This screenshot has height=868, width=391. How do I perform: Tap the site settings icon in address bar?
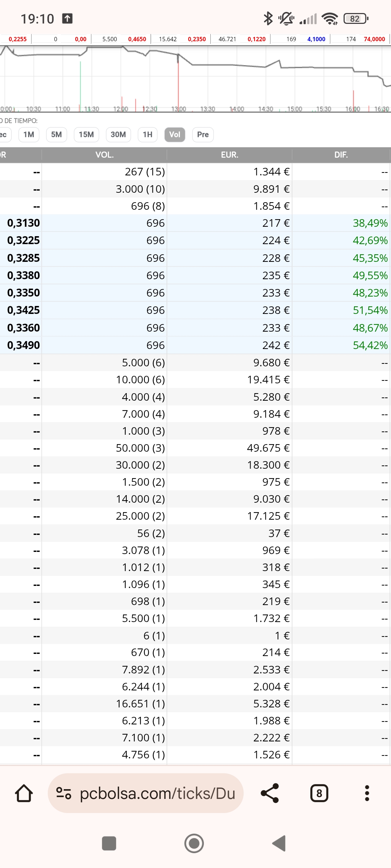[64, 793]
